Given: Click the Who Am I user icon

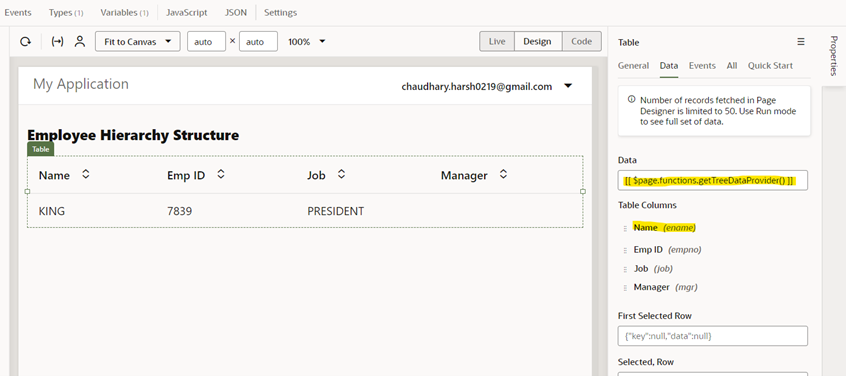Looking at the screenshot, I should point(80,42).
